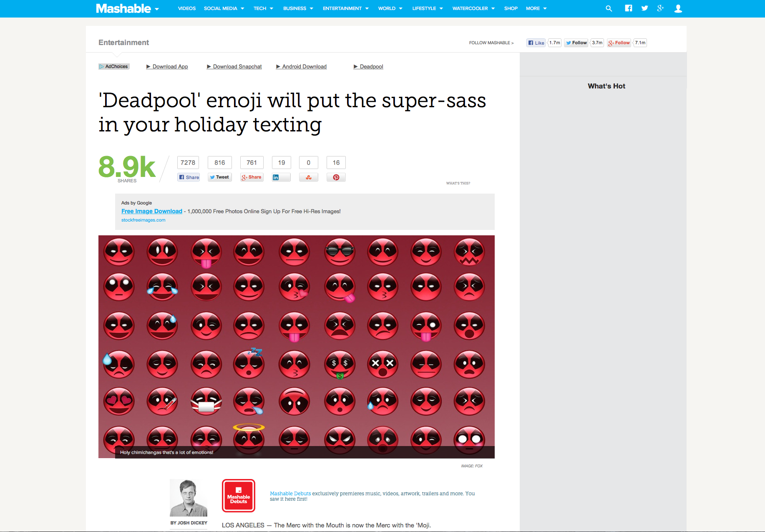Click the Download App ad link
This screenshot has height=532, width=765.
tap(167, 66)
